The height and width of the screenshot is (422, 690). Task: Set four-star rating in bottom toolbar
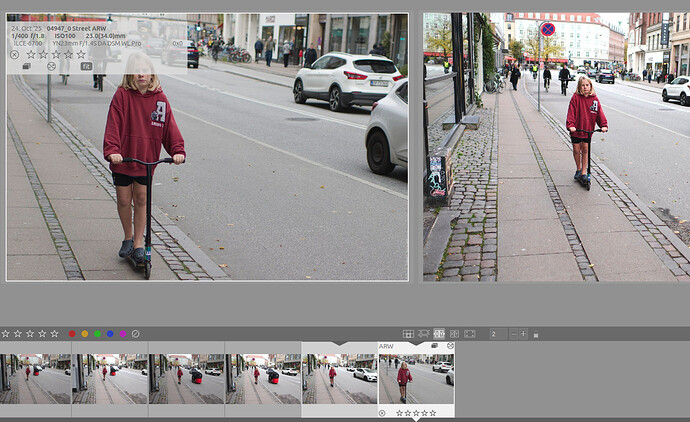pyautogui.click(x=42, y=334)
